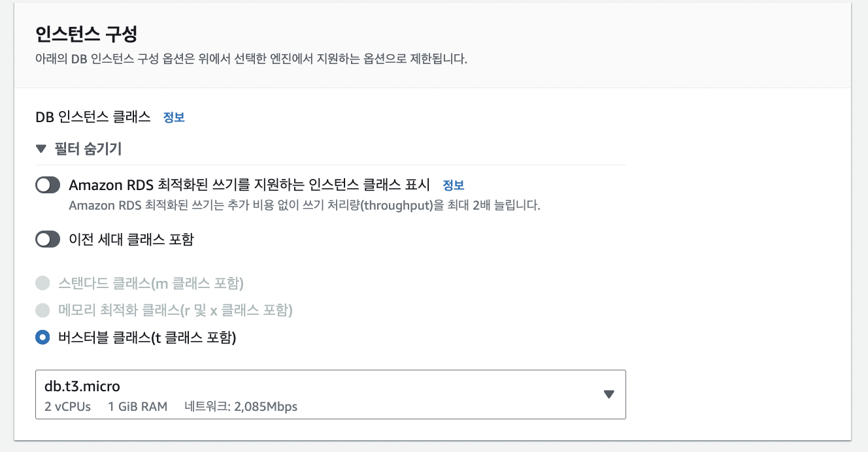Click the DB 인스턴스 클래스 field label

[x=93, y=118]
